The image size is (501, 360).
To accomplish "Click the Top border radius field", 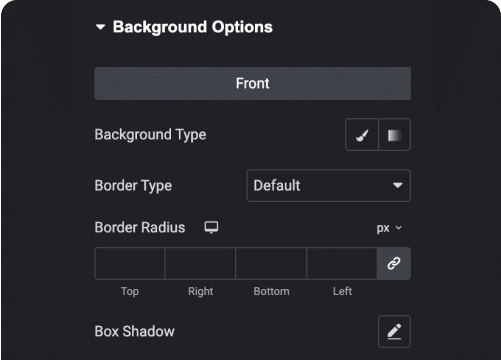I will [130, 263].
